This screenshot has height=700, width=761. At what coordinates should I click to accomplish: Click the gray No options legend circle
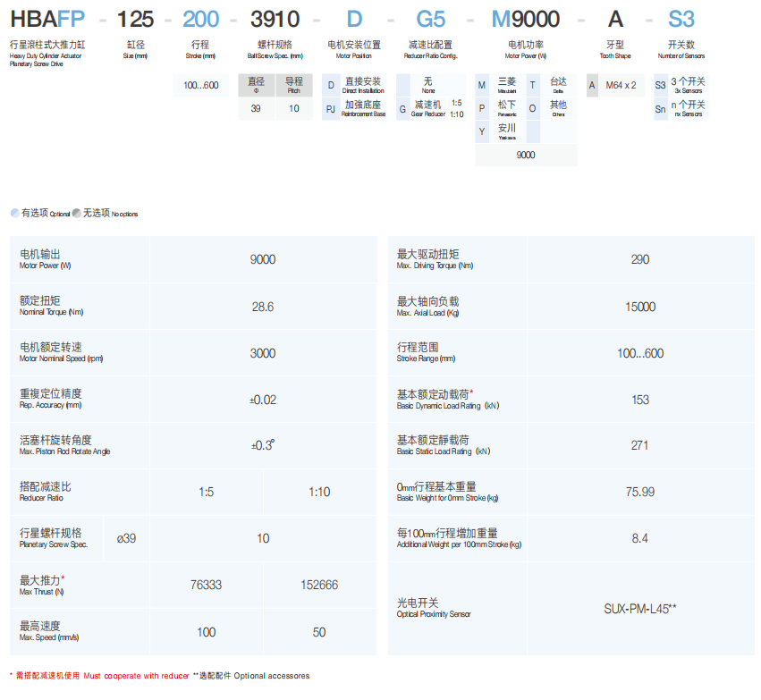[x=77, y=213]
